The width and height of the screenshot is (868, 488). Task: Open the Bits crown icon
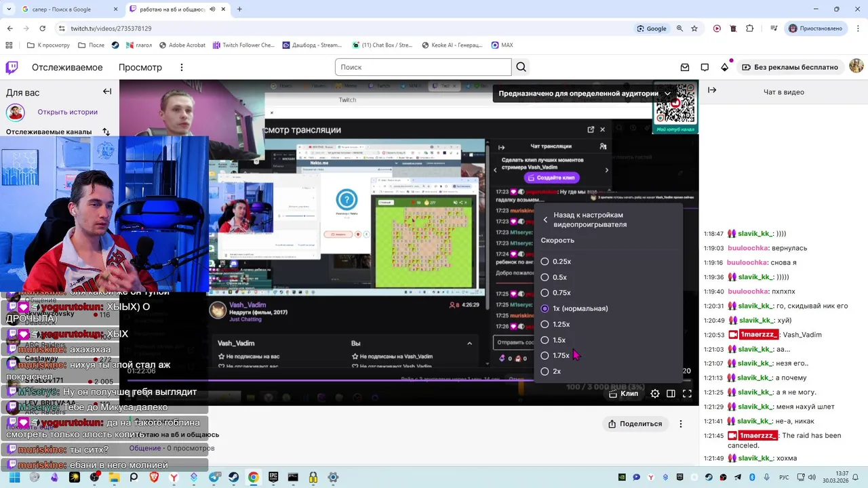point(725,67)
